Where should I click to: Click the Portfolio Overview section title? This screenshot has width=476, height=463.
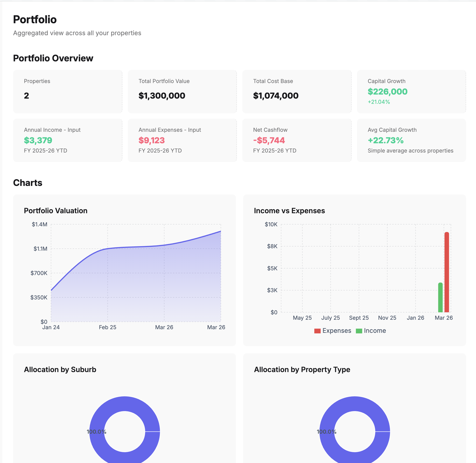[53, 58]
